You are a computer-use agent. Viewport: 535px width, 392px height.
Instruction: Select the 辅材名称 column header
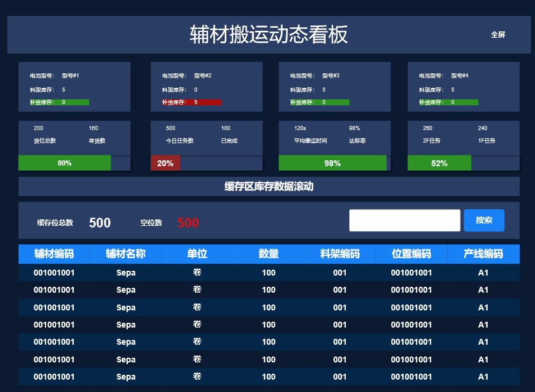(125, 254)
